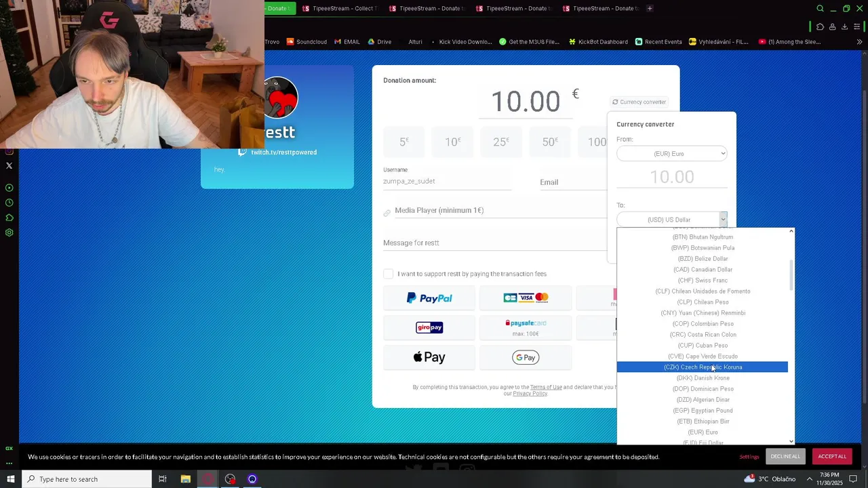Select (CZK) Czech Republic Koruna option
The width and height of the screenshot is (868, 488).
(703, 367)
